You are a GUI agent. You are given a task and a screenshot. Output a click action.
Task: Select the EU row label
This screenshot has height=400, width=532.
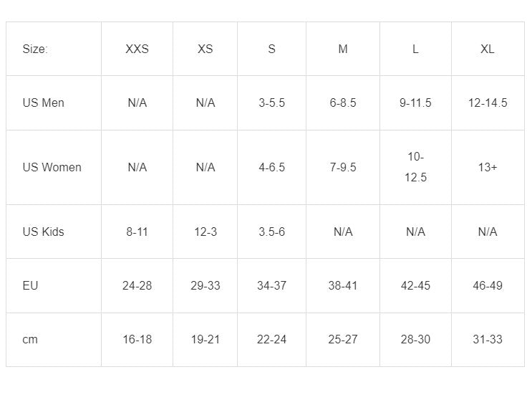point(30,285)
